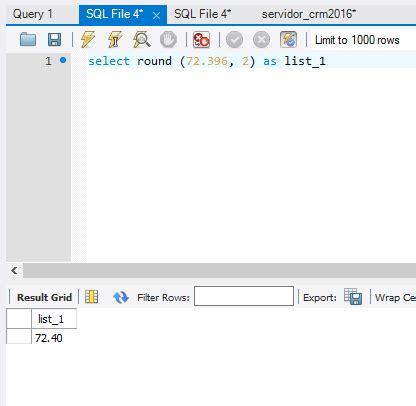The width and height of the screenshot is (416, 406).
Task: Close the active SQL File 4* tab
Action: [156, 15]
